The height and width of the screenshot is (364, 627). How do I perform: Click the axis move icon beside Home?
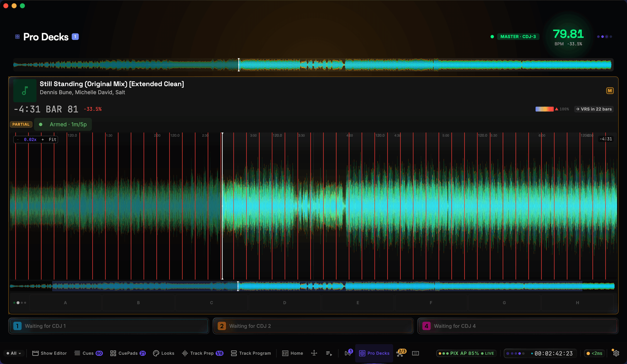314,353
